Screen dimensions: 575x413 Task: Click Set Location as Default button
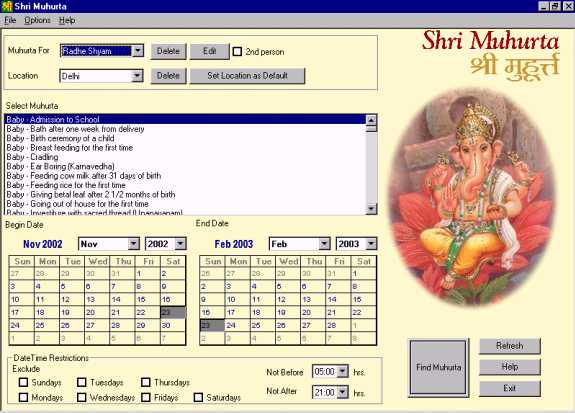click(247, 76)
